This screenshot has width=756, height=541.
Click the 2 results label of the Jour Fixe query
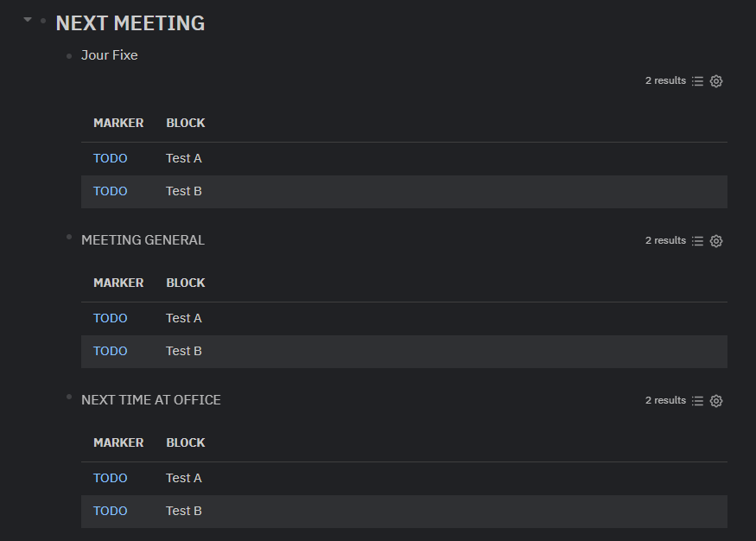pyautogui.click(x=665, y=80)
